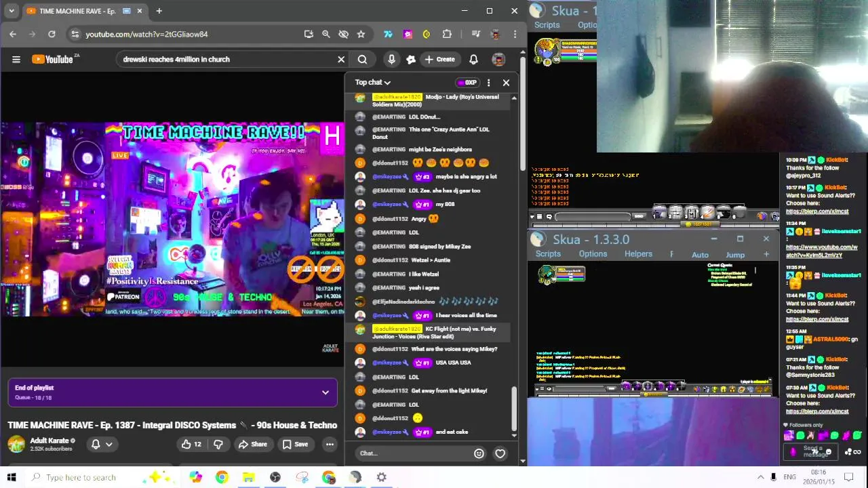The height and width of the screenshot is (488, 868).
Task: Click the Adult Karate channel avatar
Action: pyautogui.click(x=16, y=444)
